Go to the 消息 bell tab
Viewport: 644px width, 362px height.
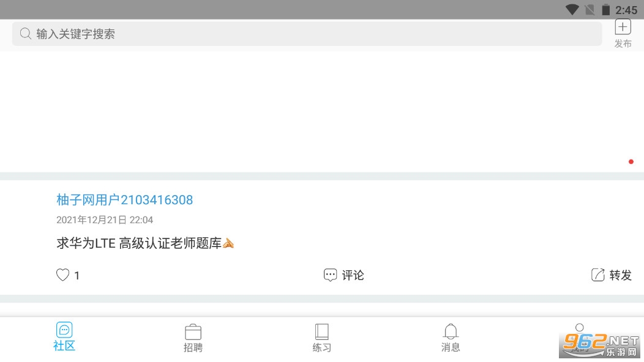tap(451, 338)
